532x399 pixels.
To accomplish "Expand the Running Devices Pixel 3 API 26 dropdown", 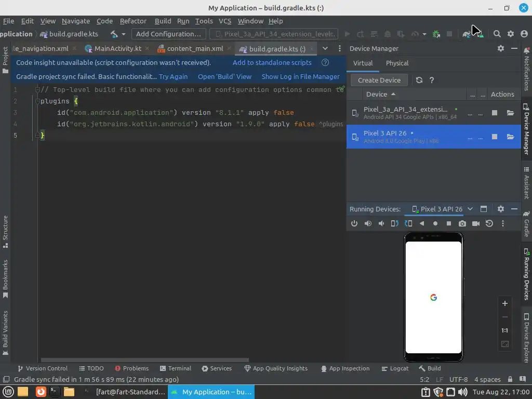I will [x=470, y=209].
